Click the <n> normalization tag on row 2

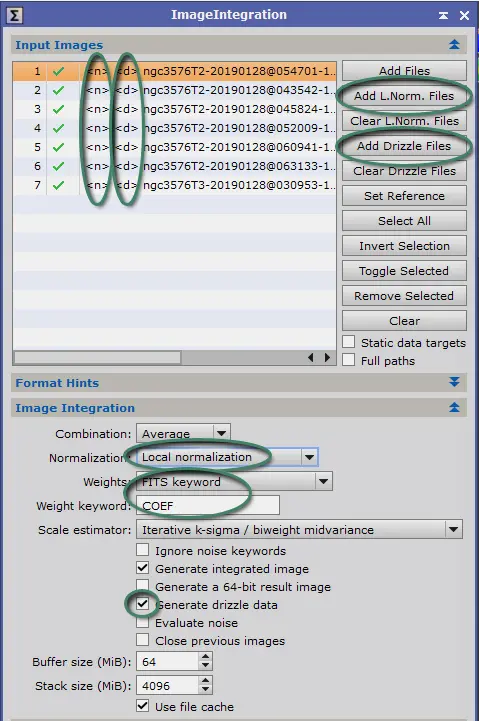97,90
